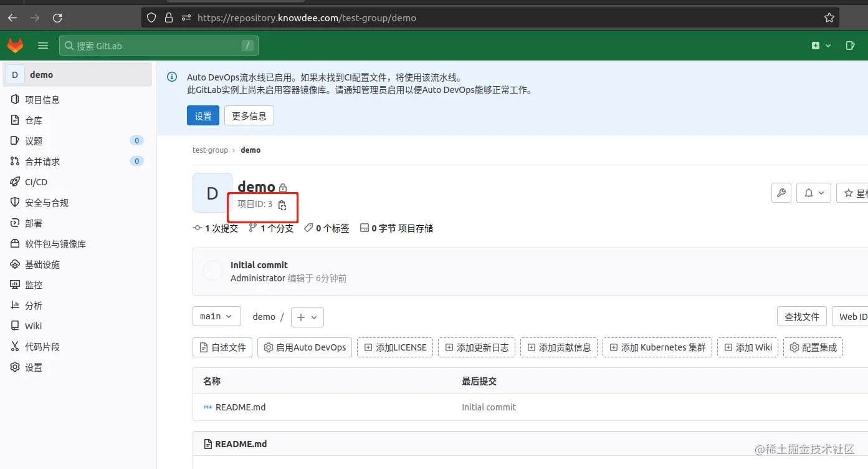Viewport: 868px width, 469px height.
Task: Focus the 搜索 GitLab search field
Action: point(159,46)
